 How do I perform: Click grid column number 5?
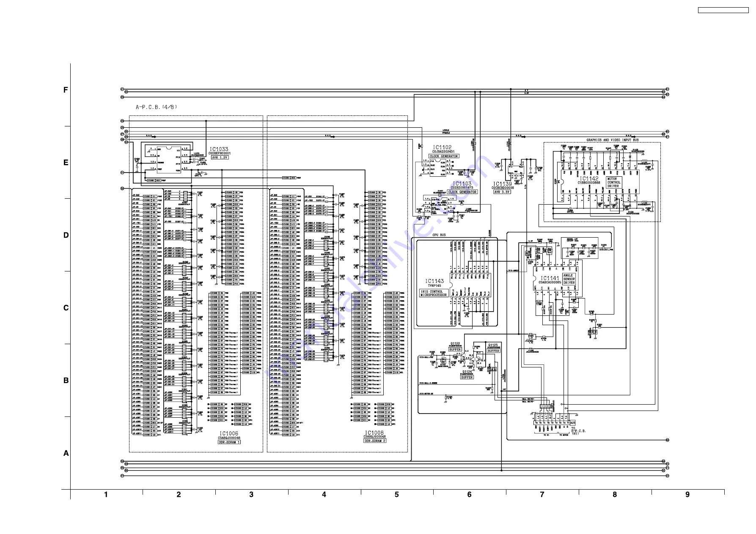pyautogui.click(x=397, y=495)
